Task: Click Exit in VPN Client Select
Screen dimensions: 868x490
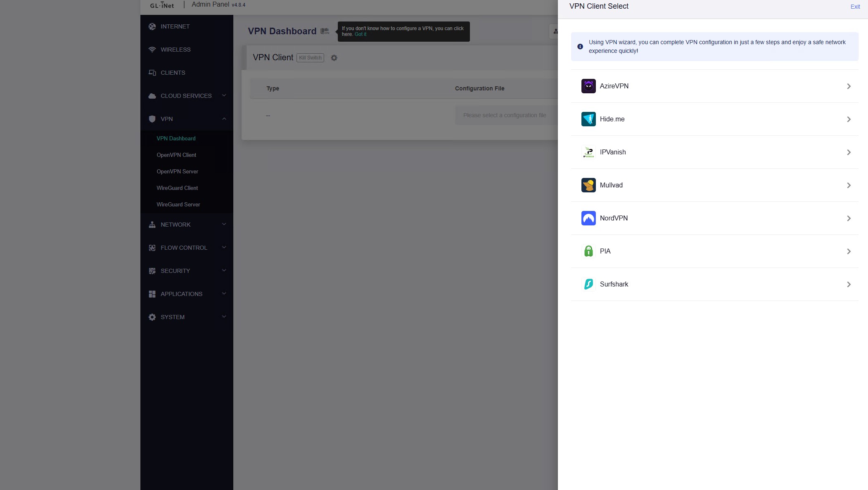Action: 855,7
